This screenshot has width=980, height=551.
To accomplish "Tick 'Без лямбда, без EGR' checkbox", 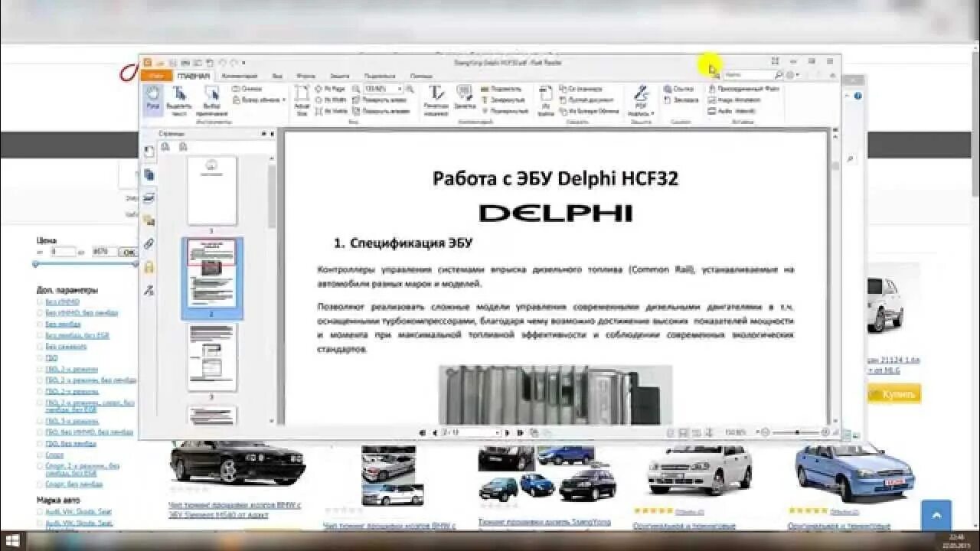I will click(40, 335).
